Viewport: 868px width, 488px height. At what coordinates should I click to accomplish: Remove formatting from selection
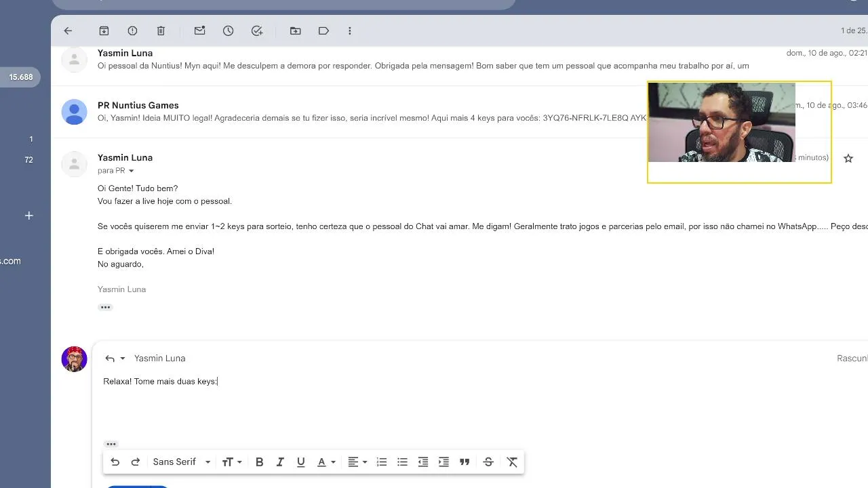(x=512, y=462)
